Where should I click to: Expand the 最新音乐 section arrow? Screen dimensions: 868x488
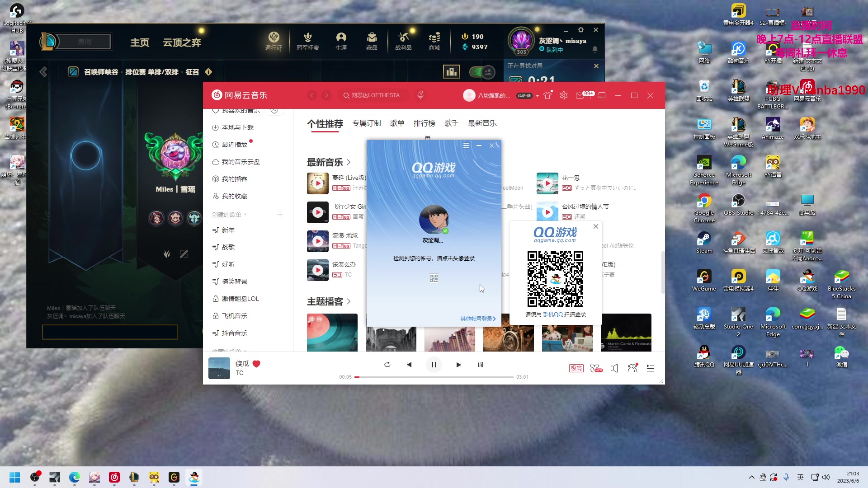(x=349, y=162)
